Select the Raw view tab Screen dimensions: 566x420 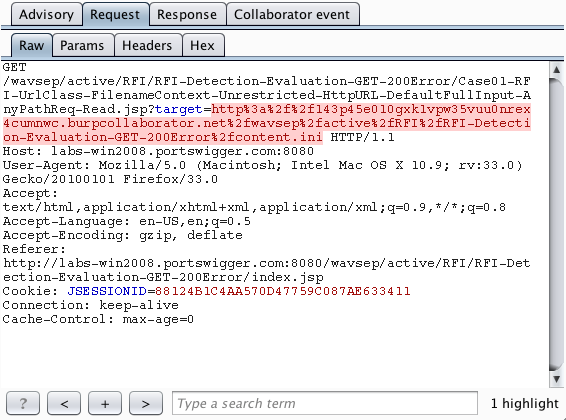pyautogui.click(x=32, y=45)
